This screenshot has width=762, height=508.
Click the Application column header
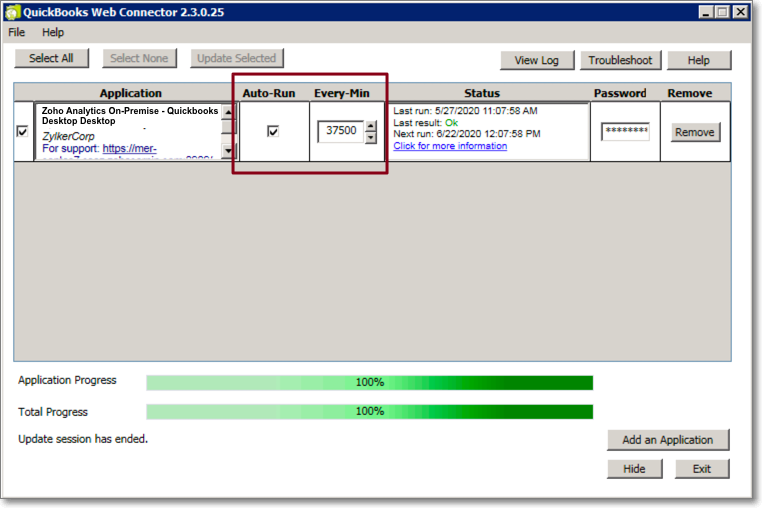point(131,93)
